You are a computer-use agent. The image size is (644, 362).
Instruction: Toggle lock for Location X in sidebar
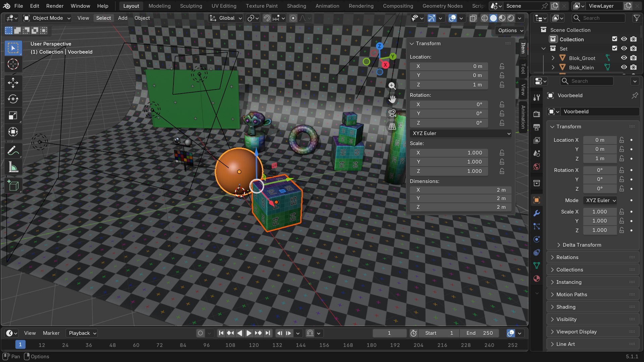(x=502, y=66)
